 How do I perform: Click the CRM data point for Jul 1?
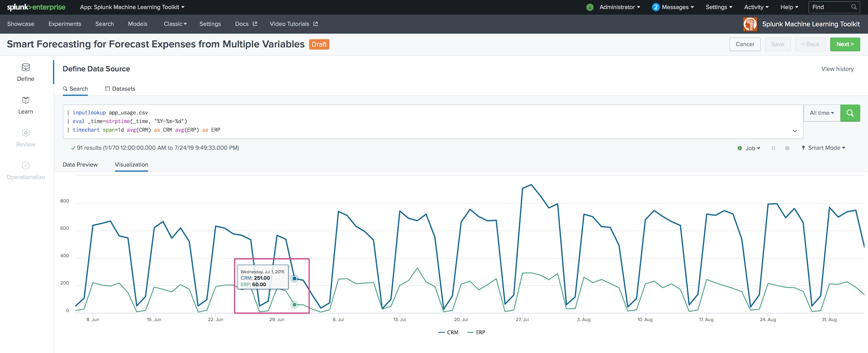point(295,278)
